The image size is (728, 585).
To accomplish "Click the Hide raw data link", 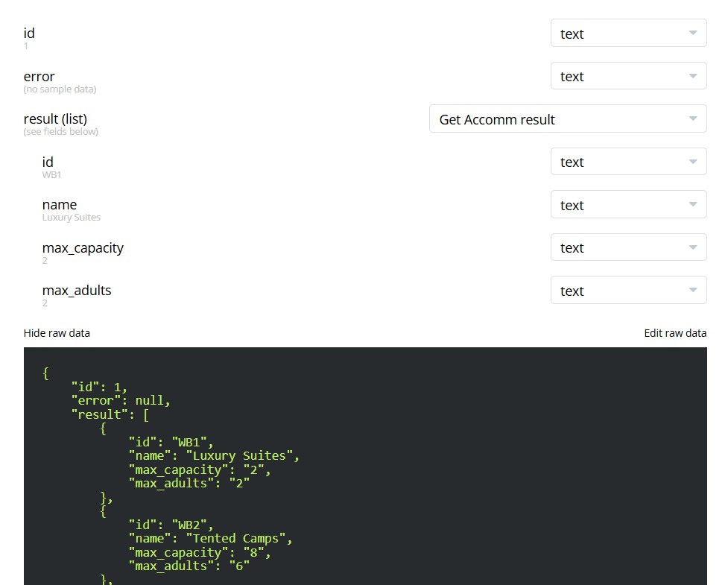I will pyautogui.click(x=57, y=333).
